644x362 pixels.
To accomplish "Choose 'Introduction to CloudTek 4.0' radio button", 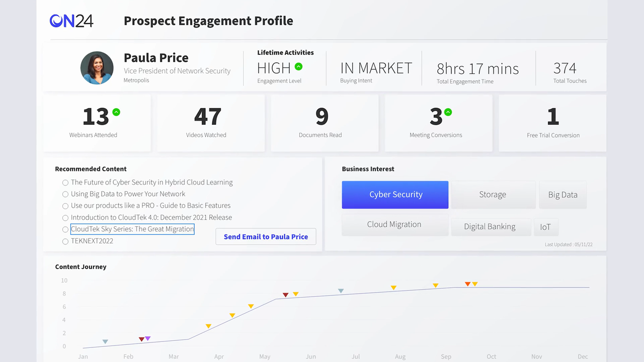I will [x=65, y=218].
